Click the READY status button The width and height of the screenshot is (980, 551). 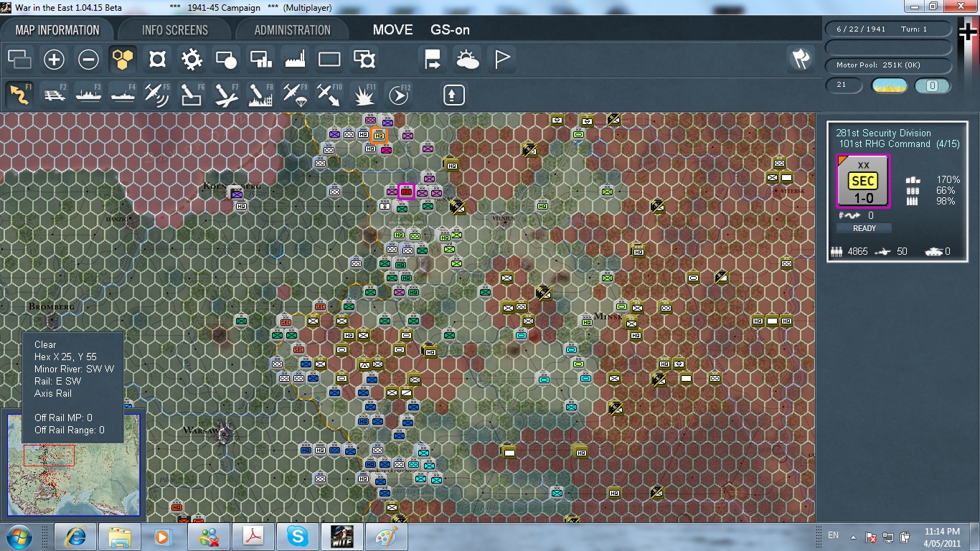tap(864, 228)
